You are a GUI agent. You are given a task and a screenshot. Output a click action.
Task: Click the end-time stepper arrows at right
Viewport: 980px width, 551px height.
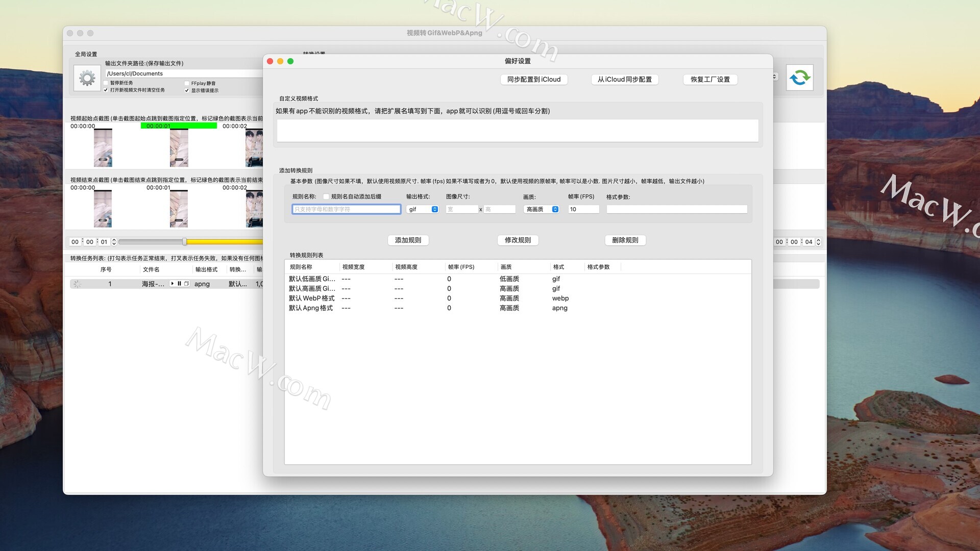818,242
